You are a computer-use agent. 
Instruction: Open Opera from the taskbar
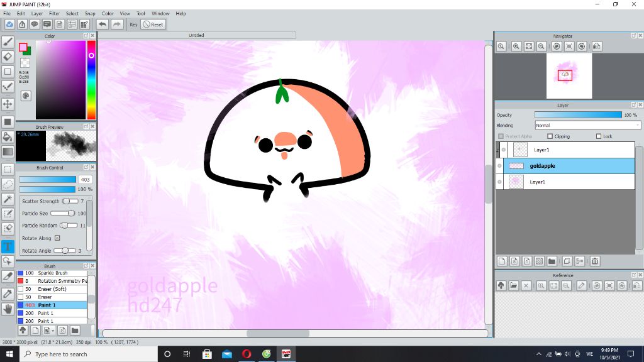(x=247, y=354)
